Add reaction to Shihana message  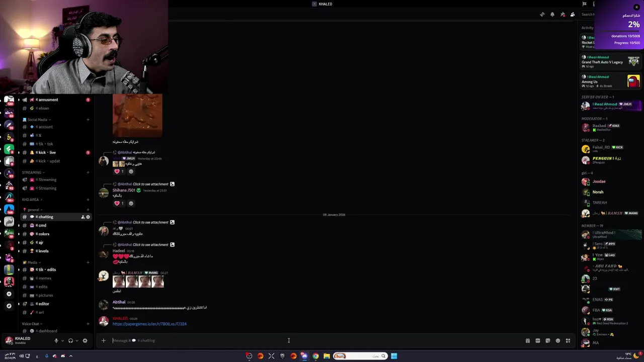(131, 203)
